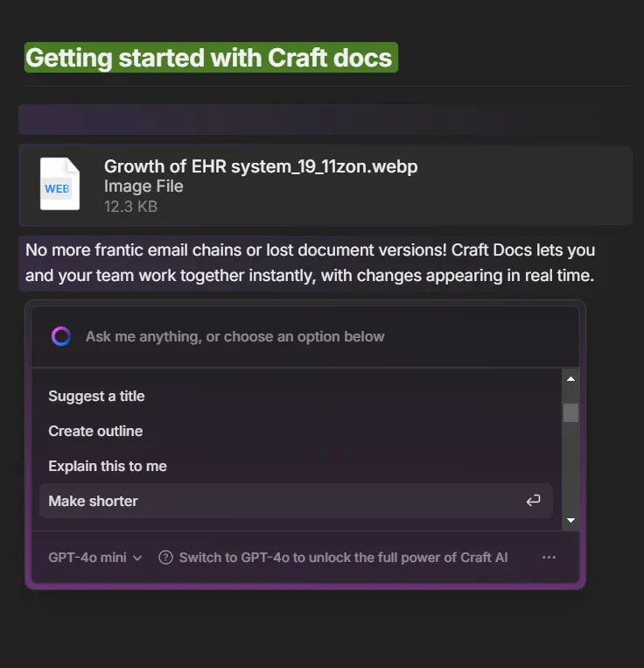Open the GPT-4o mini model dropdown

(x=94, y=558)
